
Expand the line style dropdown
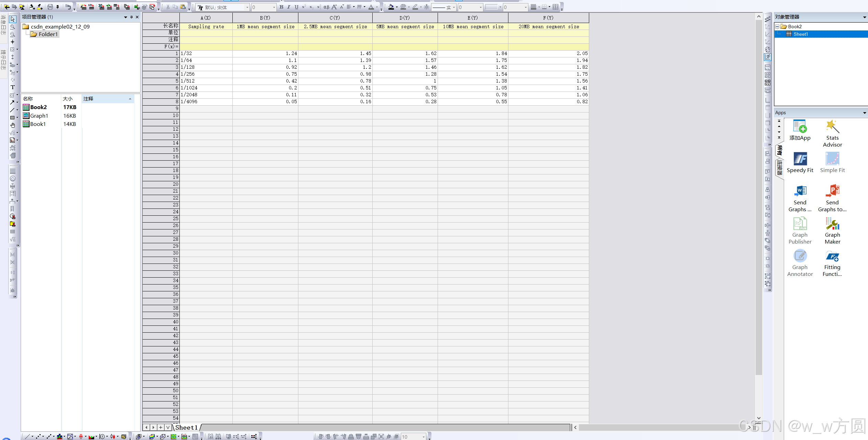tap(454, 7)
